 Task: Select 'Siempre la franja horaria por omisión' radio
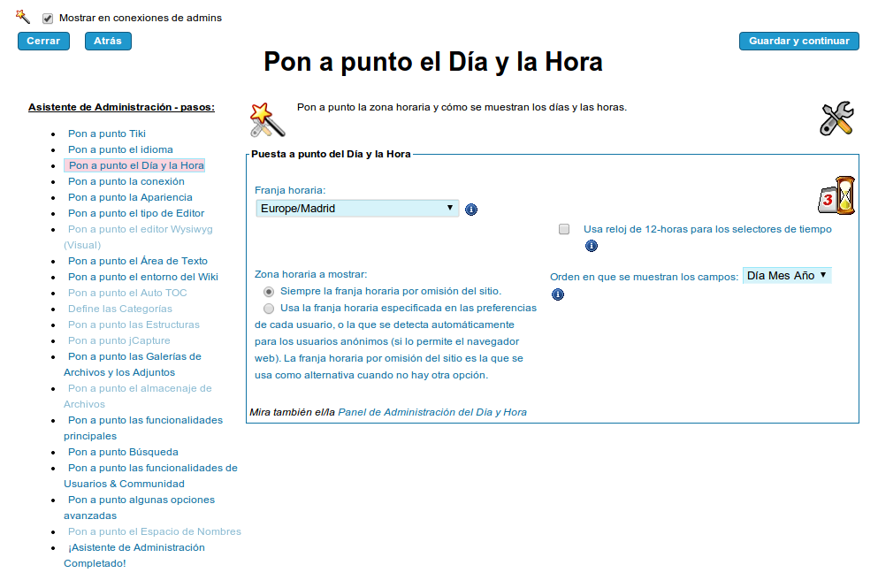[x=269, y=291]
